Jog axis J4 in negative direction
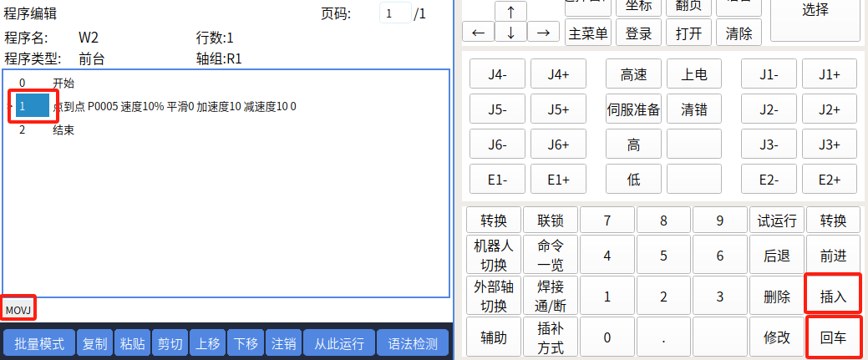 point(497,74)
